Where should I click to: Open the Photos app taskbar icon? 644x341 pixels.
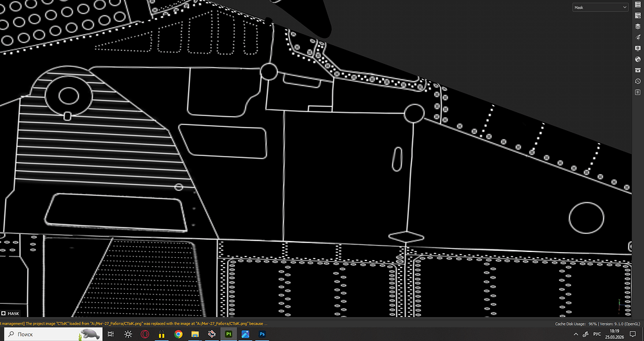point(245,334)
